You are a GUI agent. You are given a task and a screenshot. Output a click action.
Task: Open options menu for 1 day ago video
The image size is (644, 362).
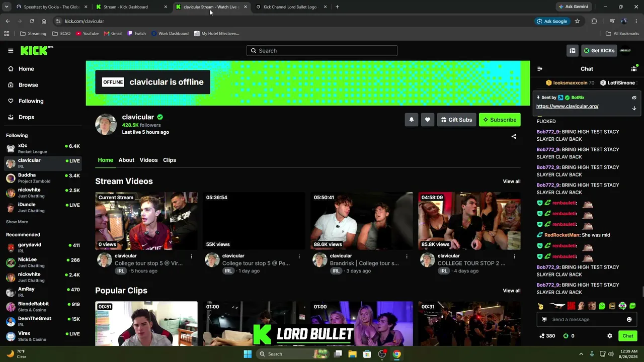[299, 256]
